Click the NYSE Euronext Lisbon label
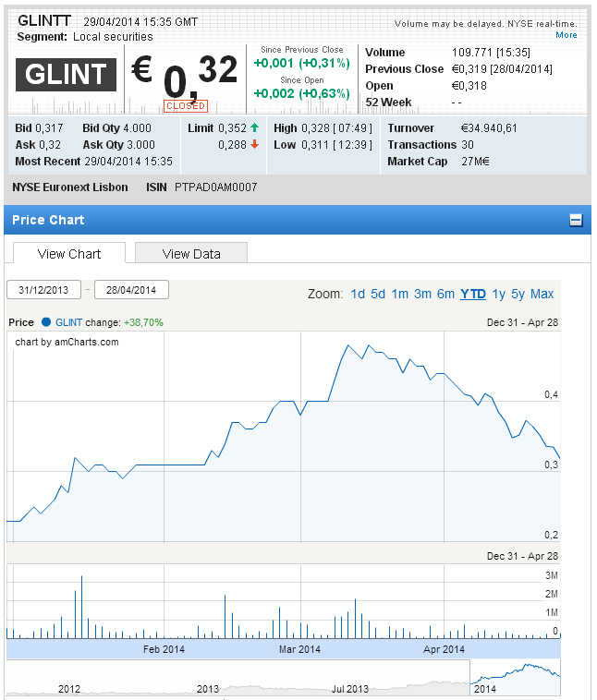This screenshot has height=700, width=597. pos(70,187)
